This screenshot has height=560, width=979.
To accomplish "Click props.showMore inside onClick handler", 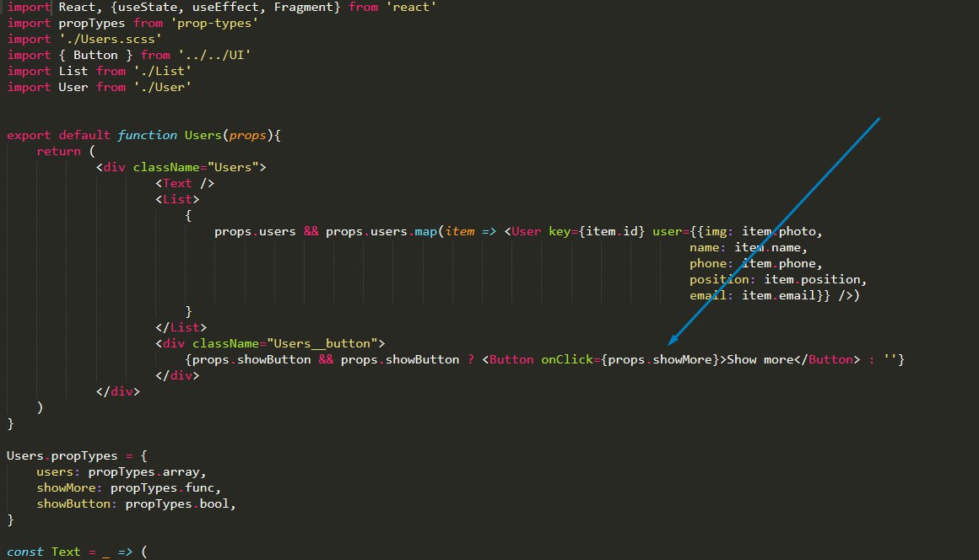I will [659, 360].
